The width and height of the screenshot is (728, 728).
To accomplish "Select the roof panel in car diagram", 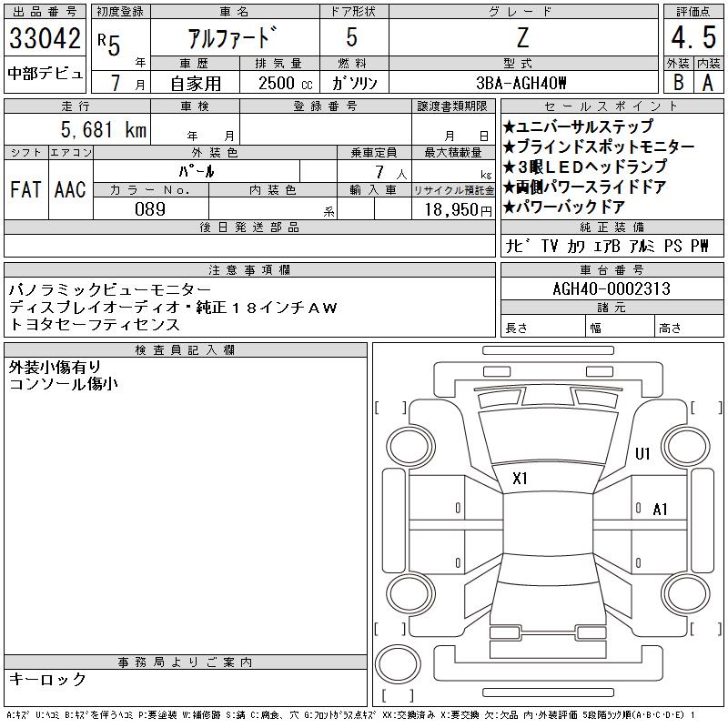I will click(548, 523).
